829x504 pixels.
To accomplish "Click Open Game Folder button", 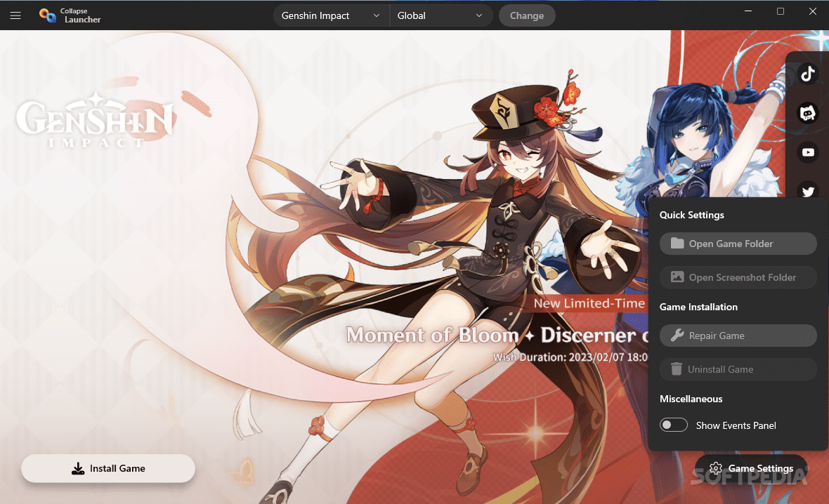I will coord(738,244).
